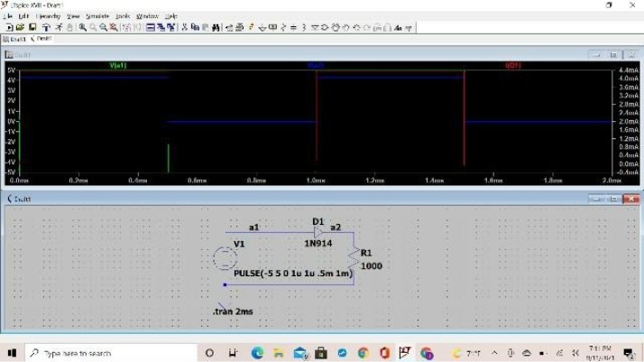Switch to the schematic Draft1 tab
Image resolution: width=644 pixels, height=362 pixels.
(x=41, y=39)
